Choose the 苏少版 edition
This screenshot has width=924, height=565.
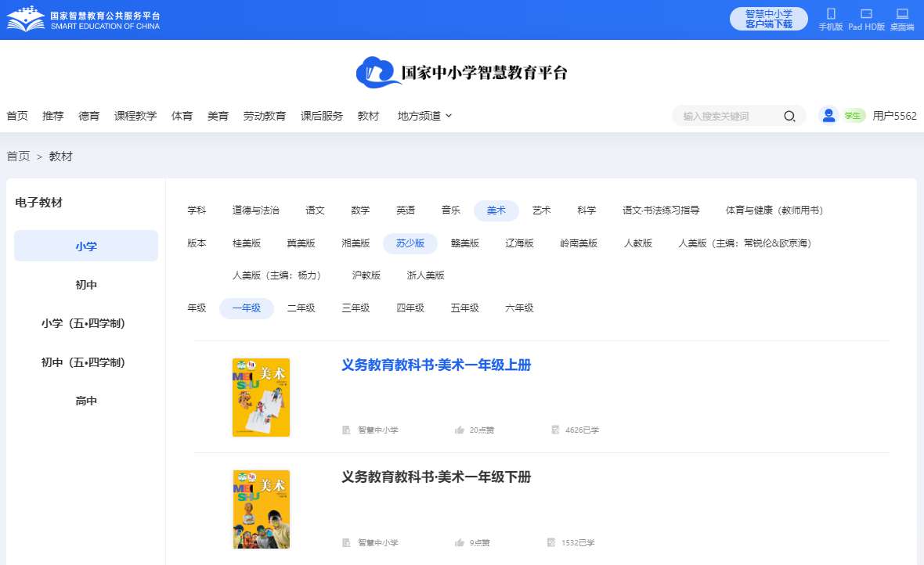410,243
